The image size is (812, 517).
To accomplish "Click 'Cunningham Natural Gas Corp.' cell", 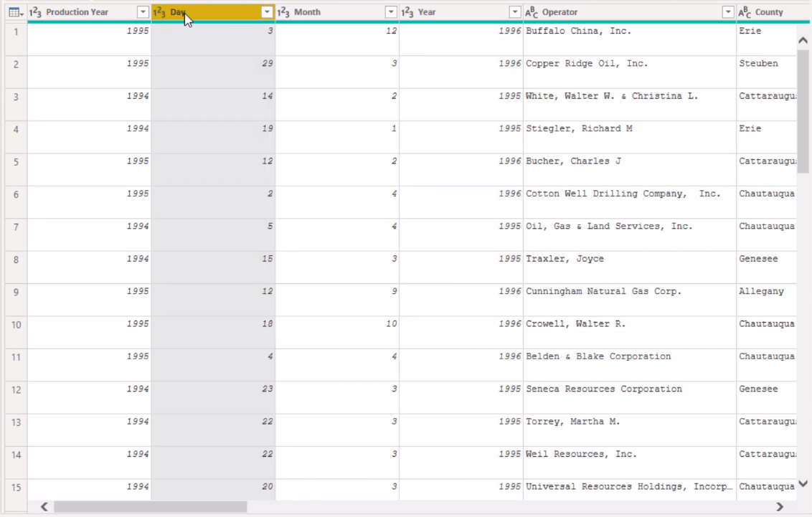I will click(x=630, y=300).
